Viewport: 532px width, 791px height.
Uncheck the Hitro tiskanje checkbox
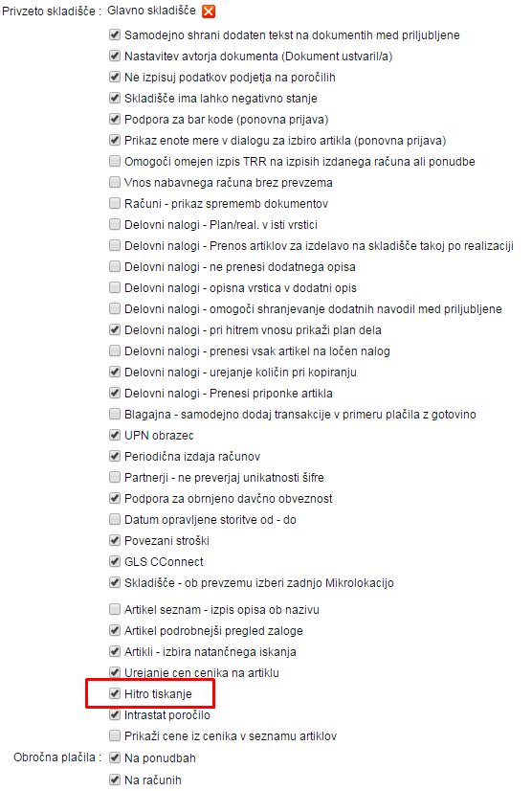[115, 693]
